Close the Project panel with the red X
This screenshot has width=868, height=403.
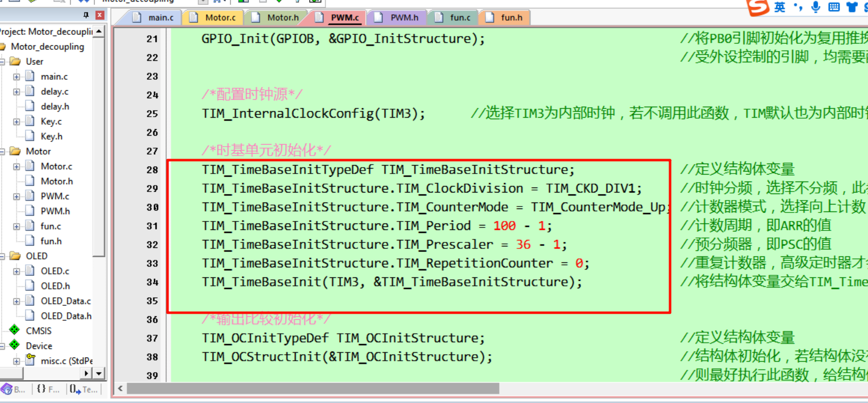pyautogui.click(x=100, y=15)
